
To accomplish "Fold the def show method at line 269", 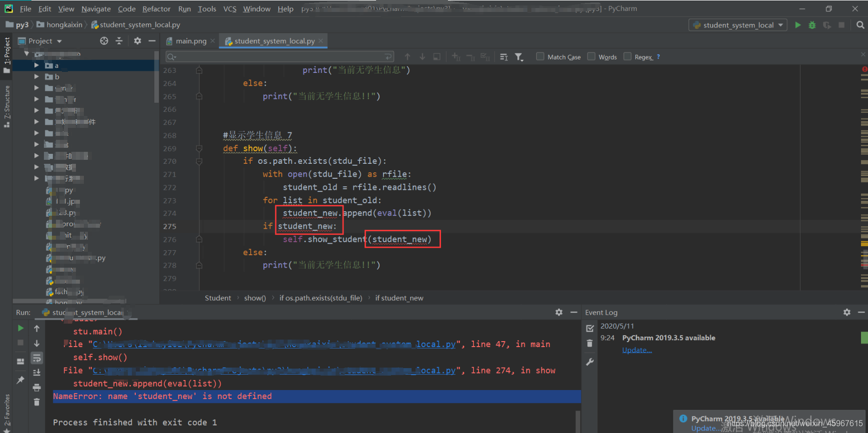I will (x=199, y=148).
